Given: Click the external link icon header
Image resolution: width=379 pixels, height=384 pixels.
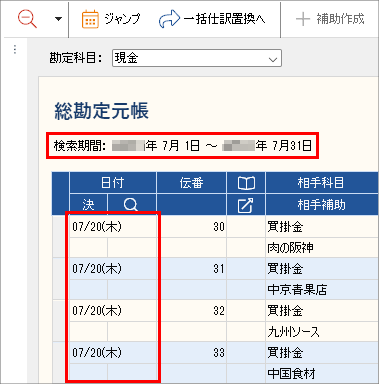Looking at the screenshot, I should click(246, 205).
